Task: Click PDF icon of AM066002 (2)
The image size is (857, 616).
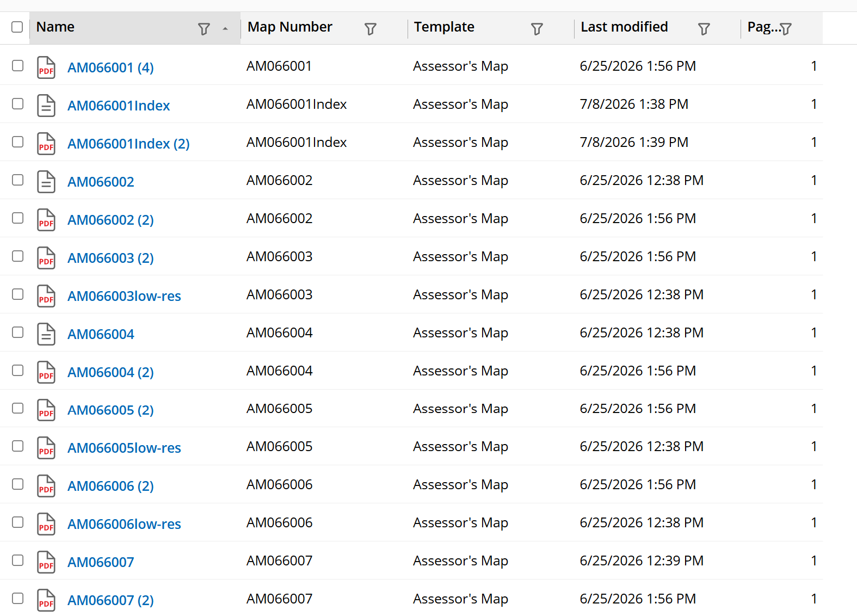Action: tap(46, 220)
